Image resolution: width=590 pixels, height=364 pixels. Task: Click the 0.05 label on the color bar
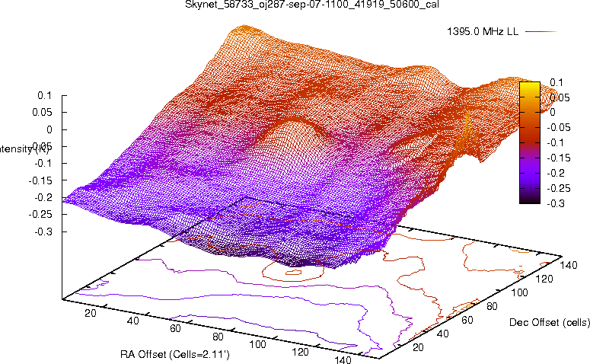pyautogui.click(x=560, y=98)
